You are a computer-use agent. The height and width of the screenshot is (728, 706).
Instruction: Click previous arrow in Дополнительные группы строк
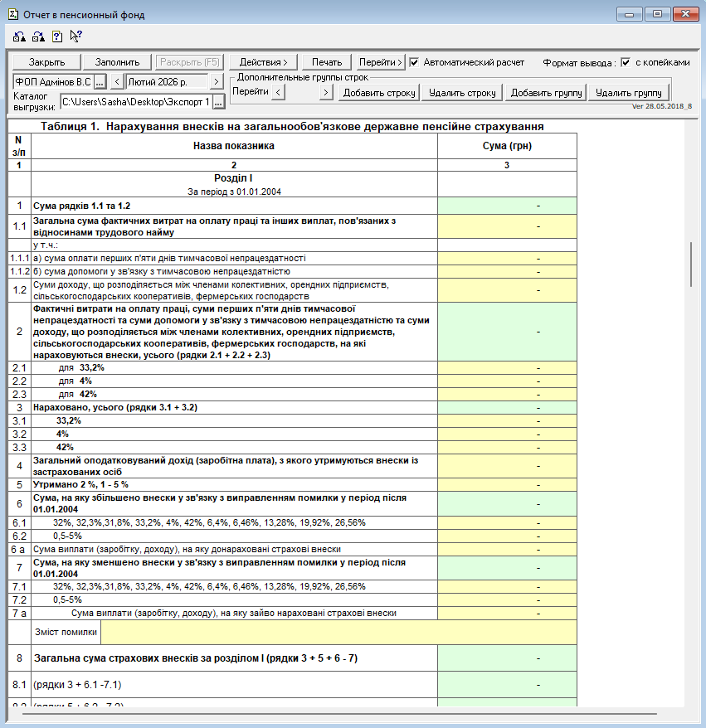[x=279, y=93]
